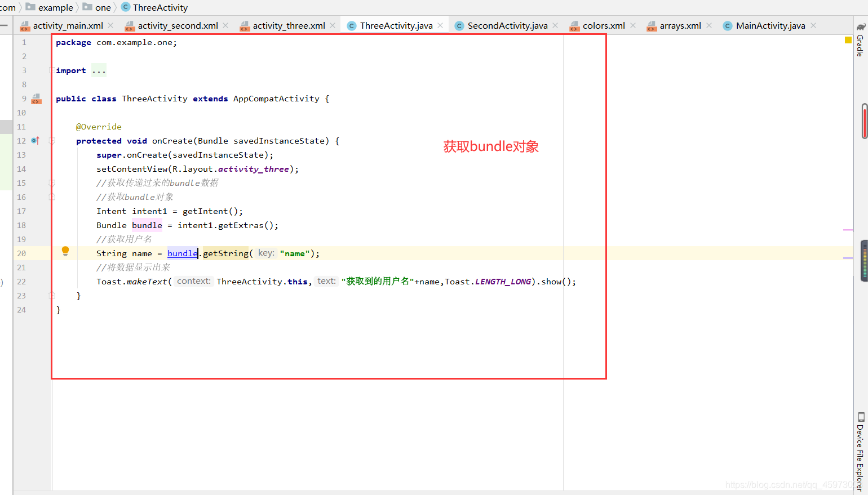
Task: Close the MainActivity.java tab
Action: click(x=813, y=25)
